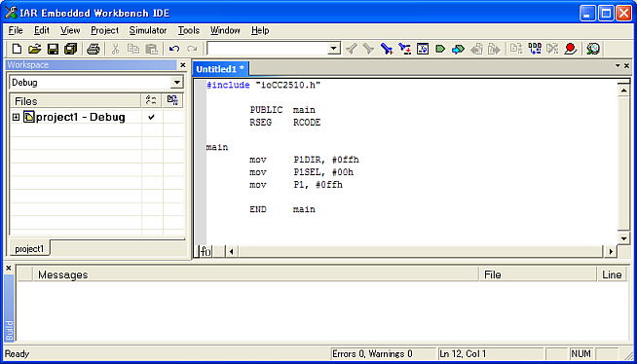Click the Make build icon
The height and width of the screenshot is (364, 637).
[x=535, y=49]
